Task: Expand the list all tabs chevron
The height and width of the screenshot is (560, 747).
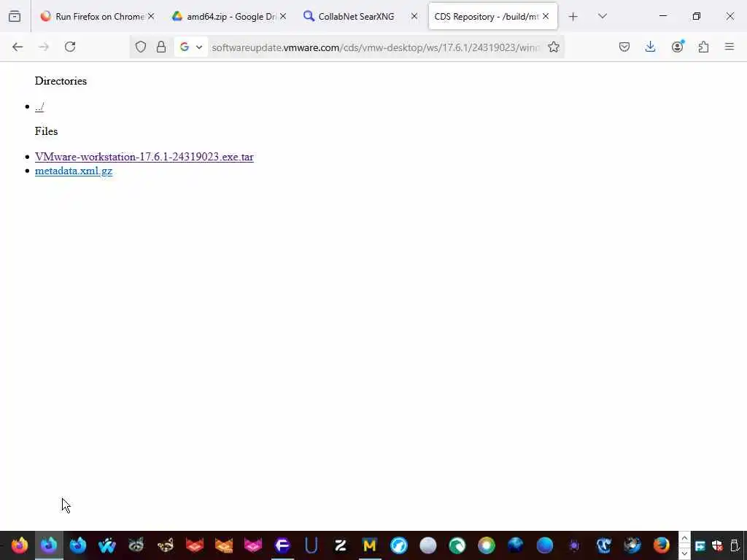Action: coord(602,16)
